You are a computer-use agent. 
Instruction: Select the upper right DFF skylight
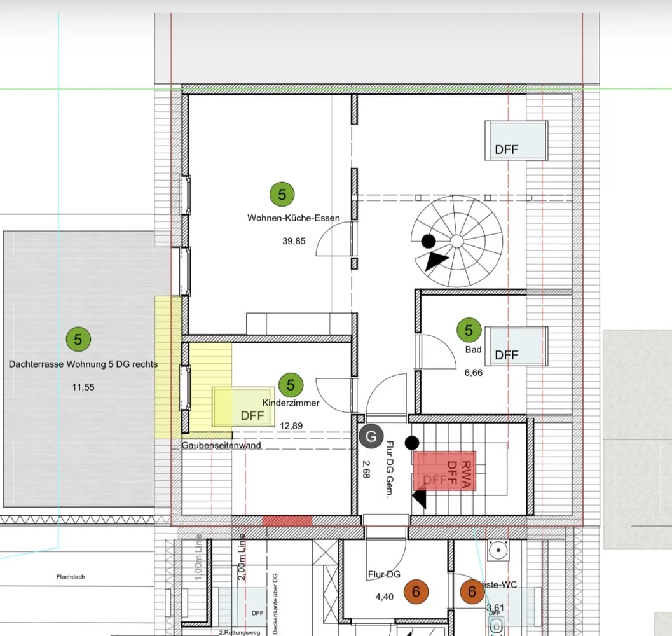516,141
